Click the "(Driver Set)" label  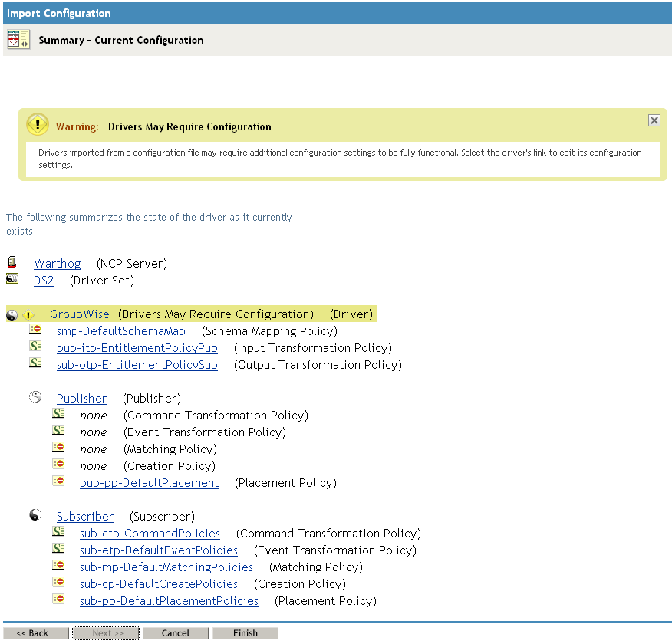pos(102,281)
